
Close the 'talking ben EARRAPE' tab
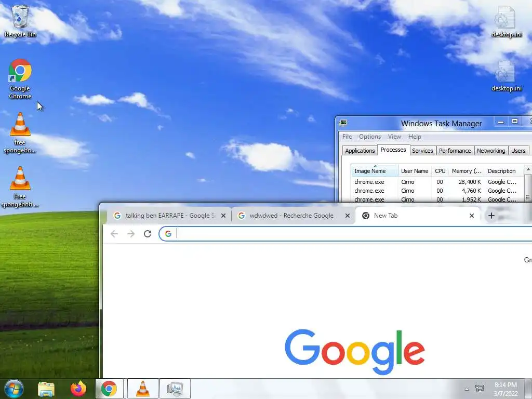click(223, 216)
